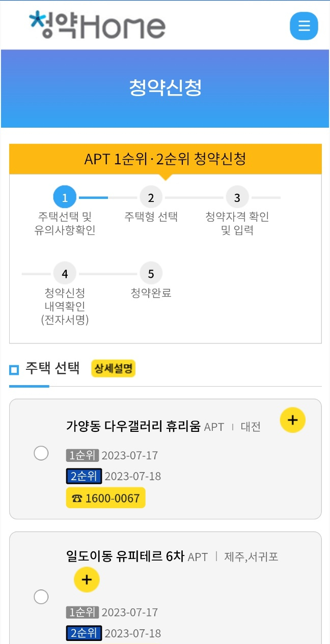Click the 청약Home logo
The width and height of the screenshot is (330, 644).
[x=97, y=25]
